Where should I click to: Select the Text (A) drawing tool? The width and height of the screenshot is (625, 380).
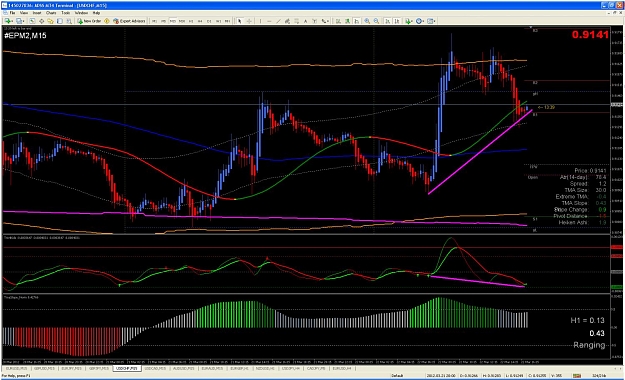pyautogui.click(x=305, y=21)
